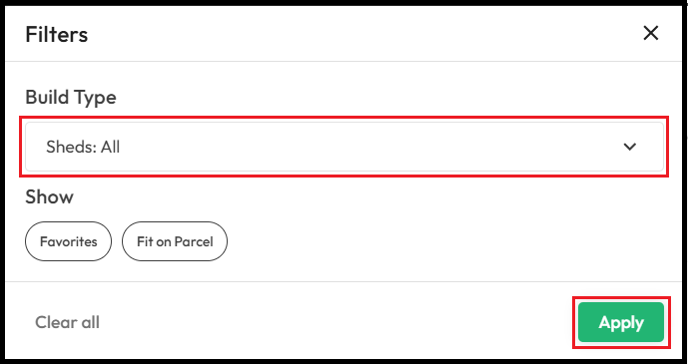Open the Build Type dropdown

tap(344, 147)
